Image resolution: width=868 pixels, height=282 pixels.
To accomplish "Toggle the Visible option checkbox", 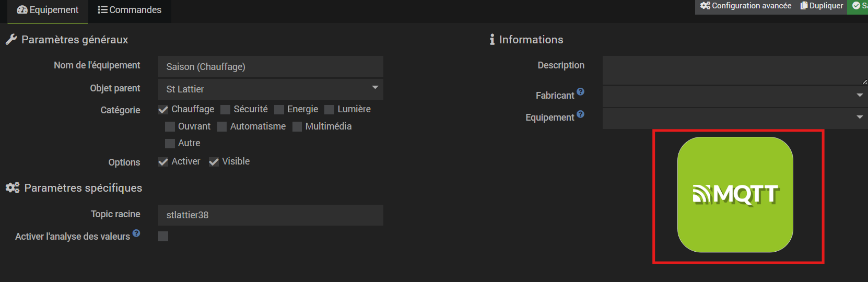I will (214, 162).
